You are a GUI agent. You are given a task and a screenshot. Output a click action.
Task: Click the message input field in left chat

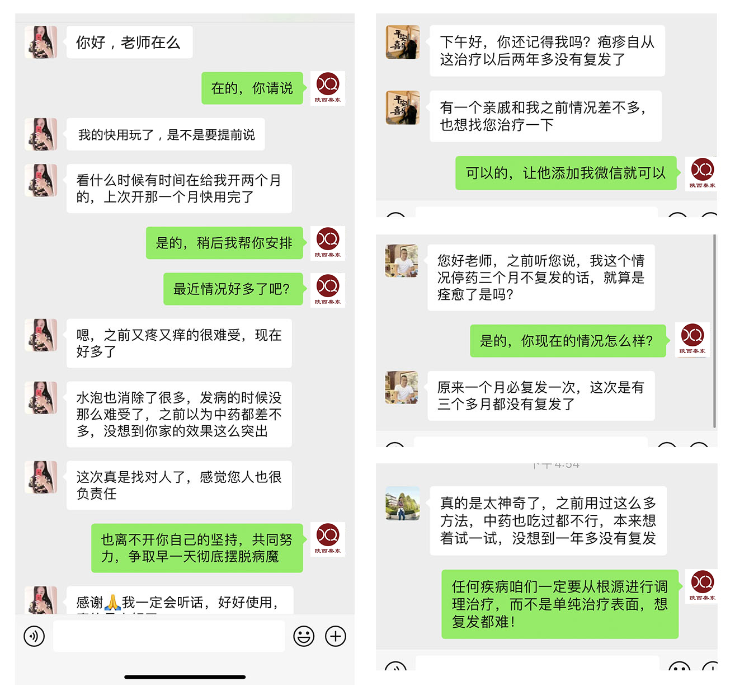pyautogui.click(x=169, y=636)
